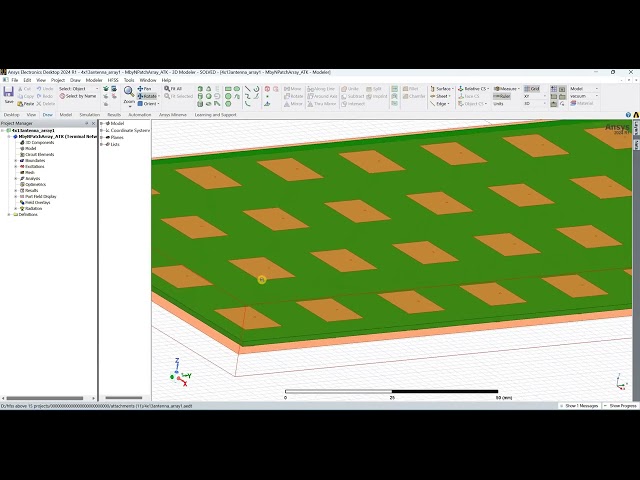The image size is (640, 480).
Task: Click the Project Manager horizontal scrollbar
Action: click(x=45, y=398)
